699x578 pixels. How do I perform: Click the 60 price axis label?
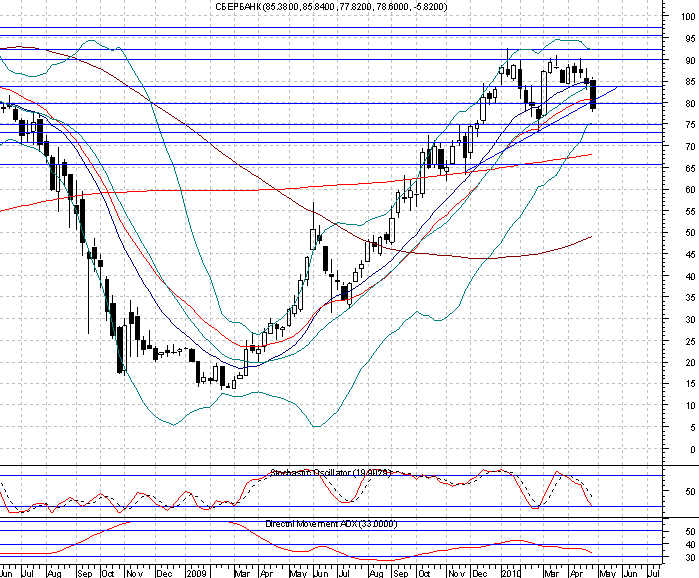tap(690, 190)
